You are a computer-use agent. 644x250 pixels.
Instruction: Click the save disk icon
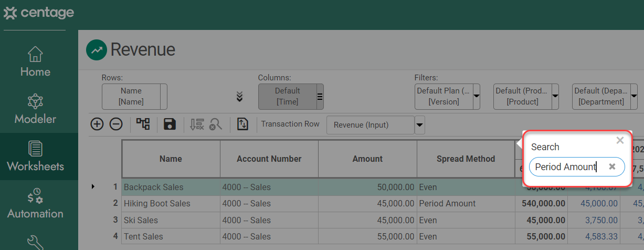pos(170,124)
